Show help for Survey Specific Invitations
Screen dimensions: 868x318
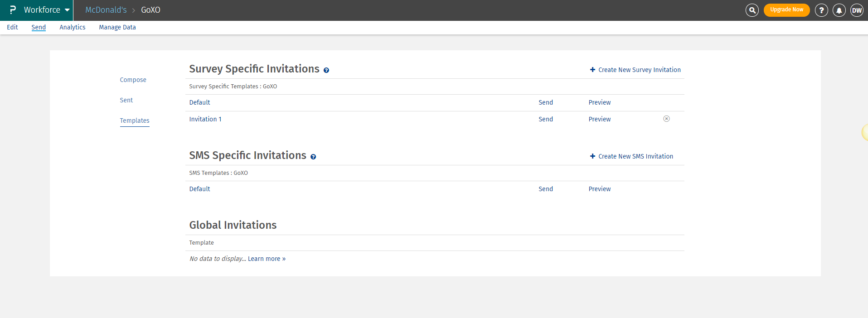(326, 70)
